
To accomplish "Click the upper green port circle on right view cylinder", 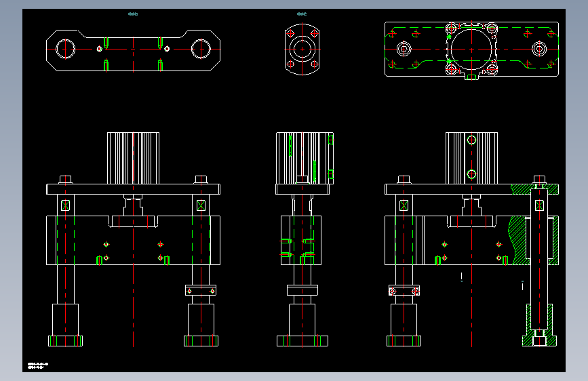I will (x=471, y=140).
